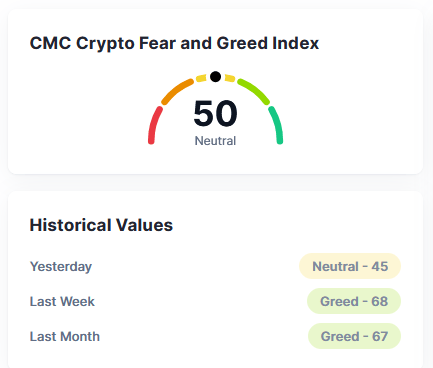Click the word Greed in the Last Week badge
This screenshot has height=368, width=433.
339,301
